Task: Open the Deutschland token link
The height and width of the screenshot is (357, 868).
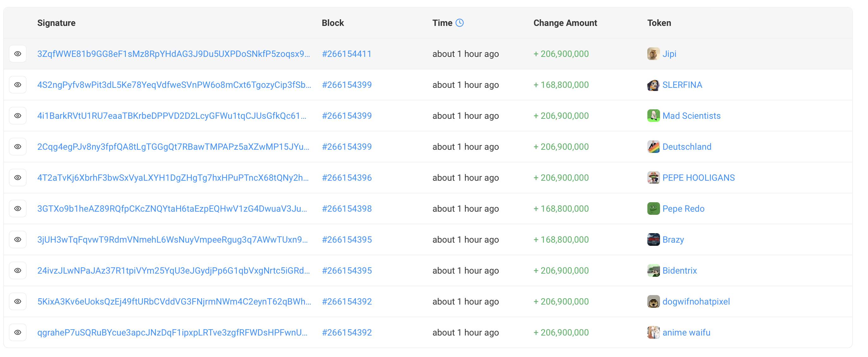Action: click(x=687, y=147)
